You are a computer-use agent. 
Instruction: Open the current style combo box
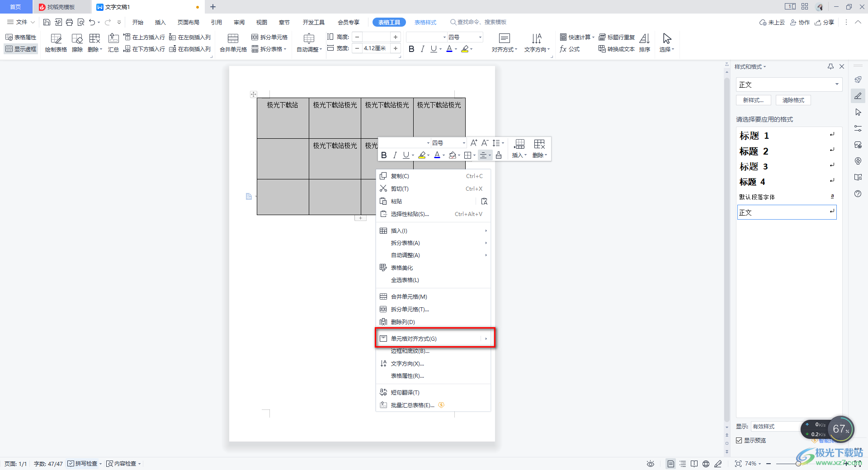point(789,85)
